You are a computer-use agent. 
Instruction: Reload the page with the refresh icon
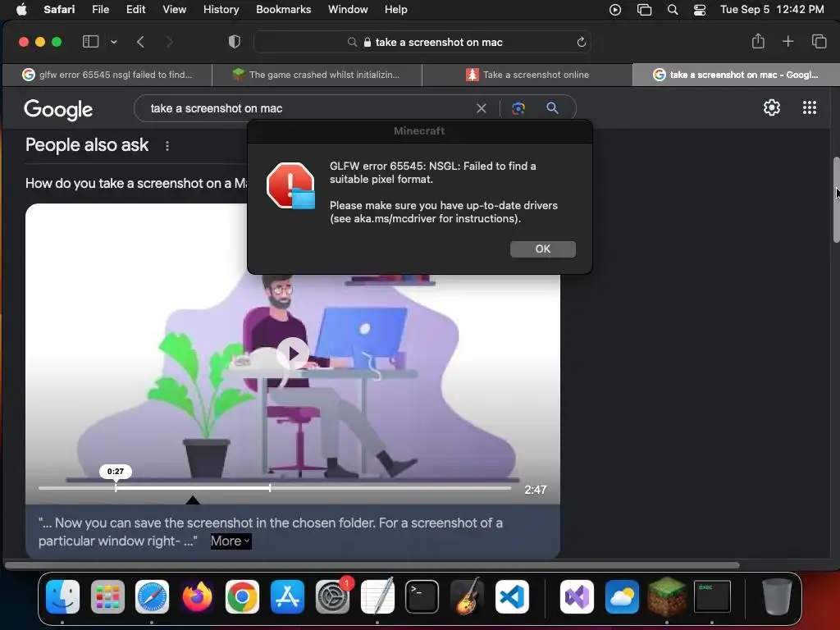point(581,43)
